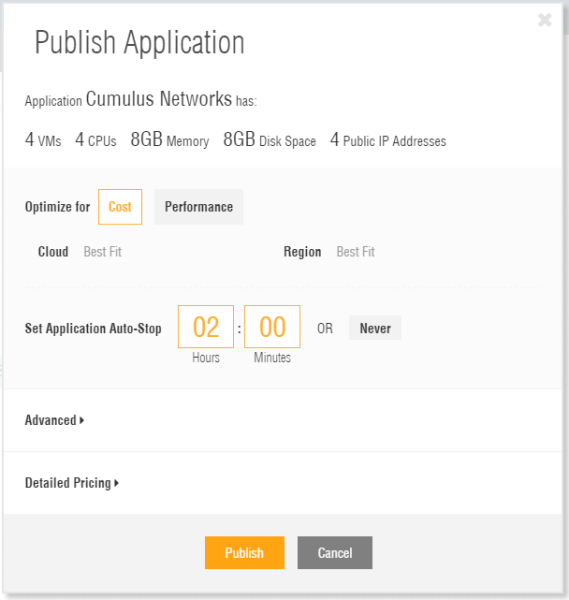Screen dimensions: 569x600
Task: Select Cost optimization option
Action: click(120, 207)
